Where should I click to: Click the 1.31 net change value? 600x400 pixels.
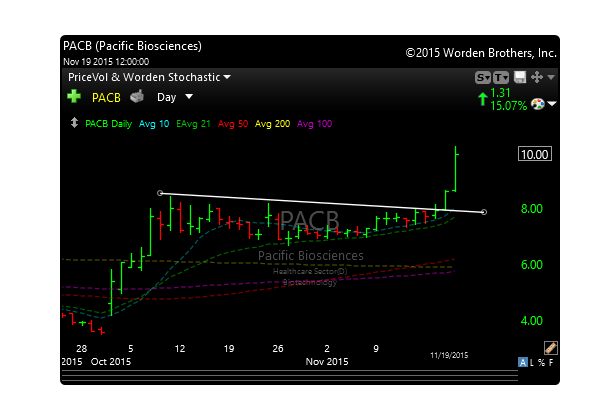click(500, 93)
